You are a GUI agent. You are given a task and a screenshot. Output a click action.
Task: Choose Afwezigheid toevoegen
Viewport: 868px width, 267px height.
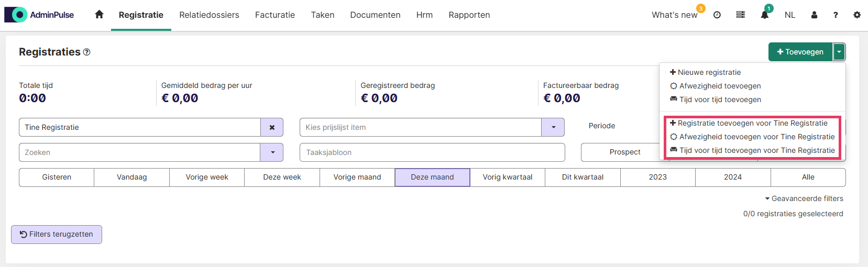pyautogui.click(x=716, y=86)
